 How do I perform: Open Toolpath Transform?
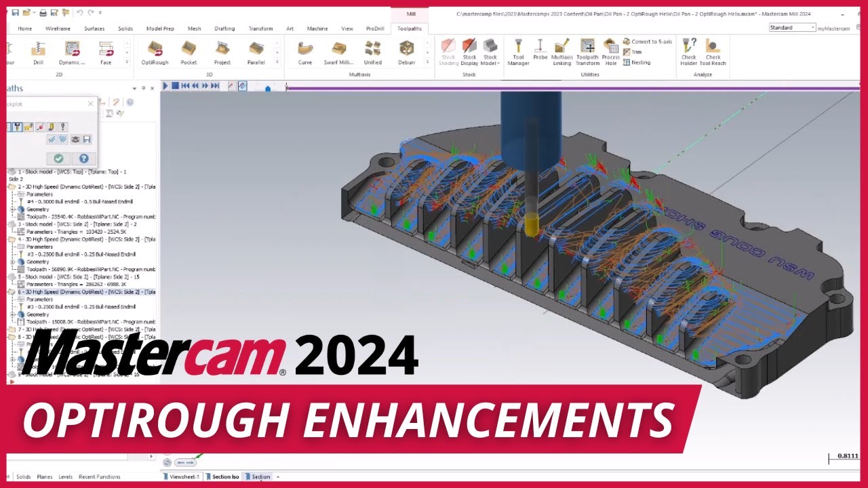click(x=587, y=52)
